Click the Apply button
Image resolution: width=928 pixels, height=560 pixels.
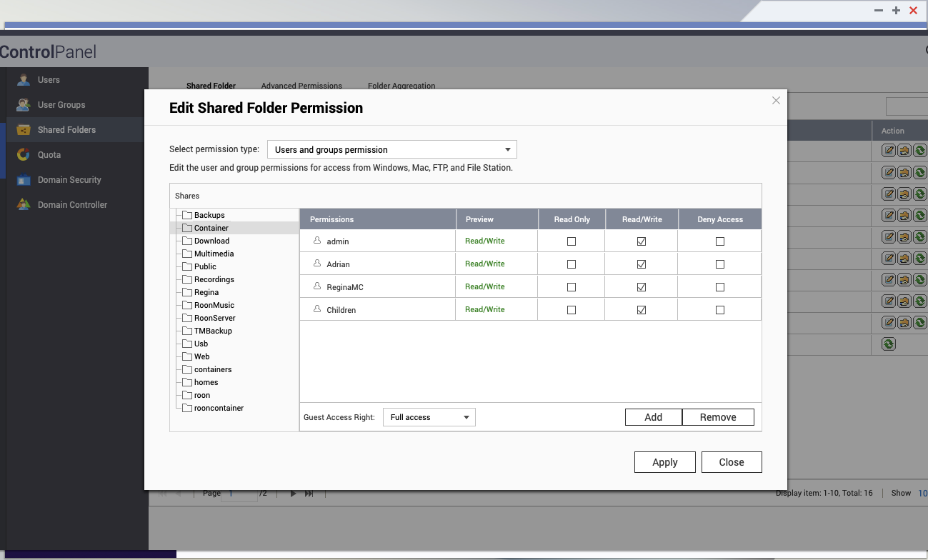pos(665,462)
